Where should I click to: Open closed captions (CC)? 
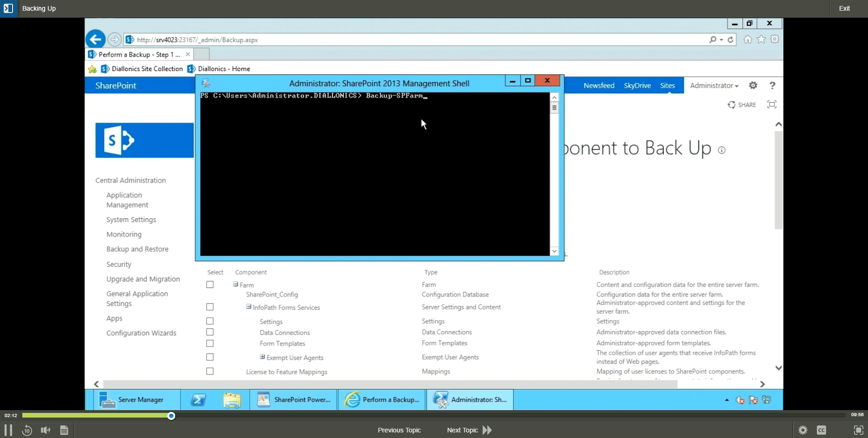pyautogui.click(x=821, y=430)
